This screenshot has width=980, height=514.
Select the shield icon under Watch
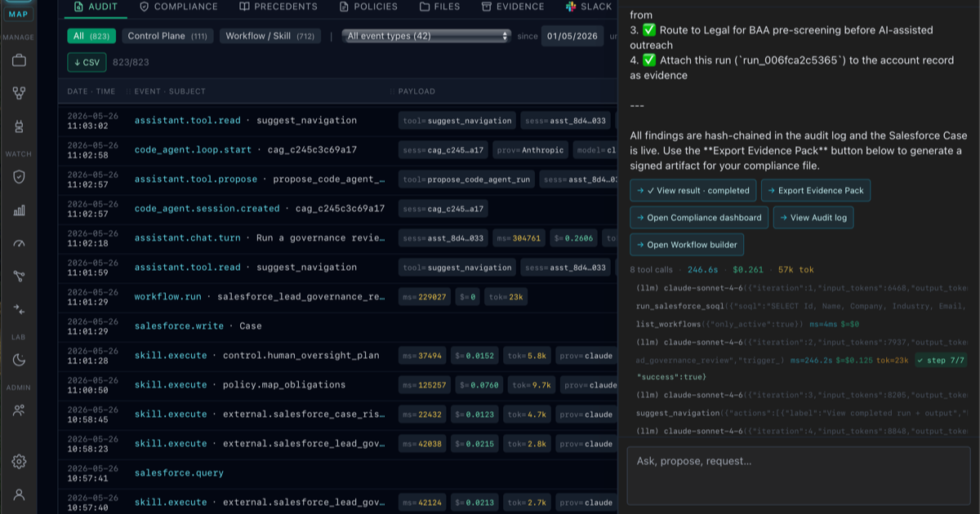[x=19, y=177]
